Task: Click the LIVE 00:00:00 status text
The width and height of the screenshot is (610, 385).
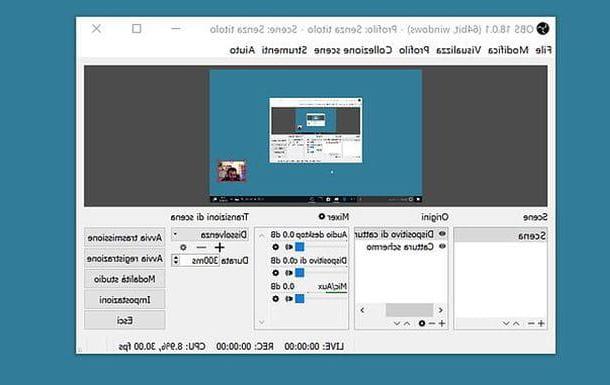Action: (x=314, y=346)
